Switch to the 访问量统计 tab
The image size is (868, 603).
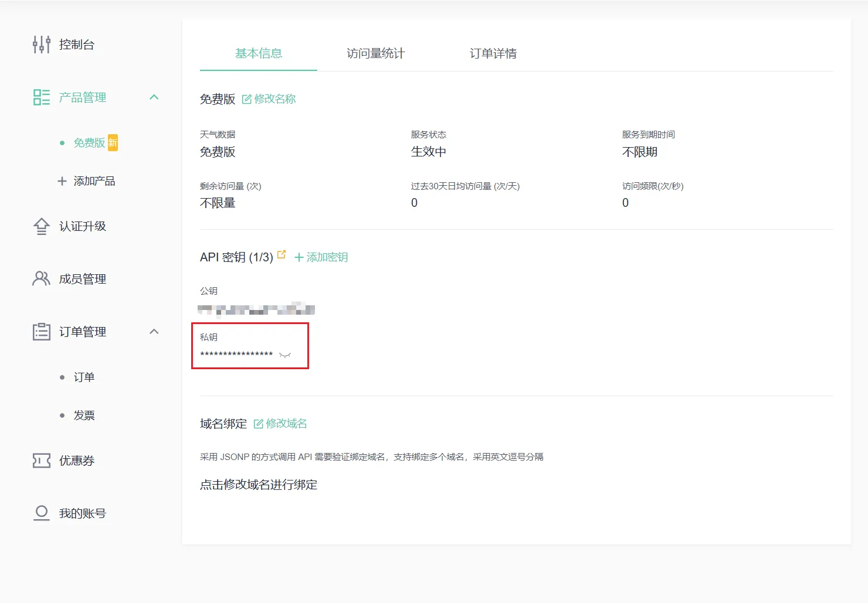tap(375, 53)
